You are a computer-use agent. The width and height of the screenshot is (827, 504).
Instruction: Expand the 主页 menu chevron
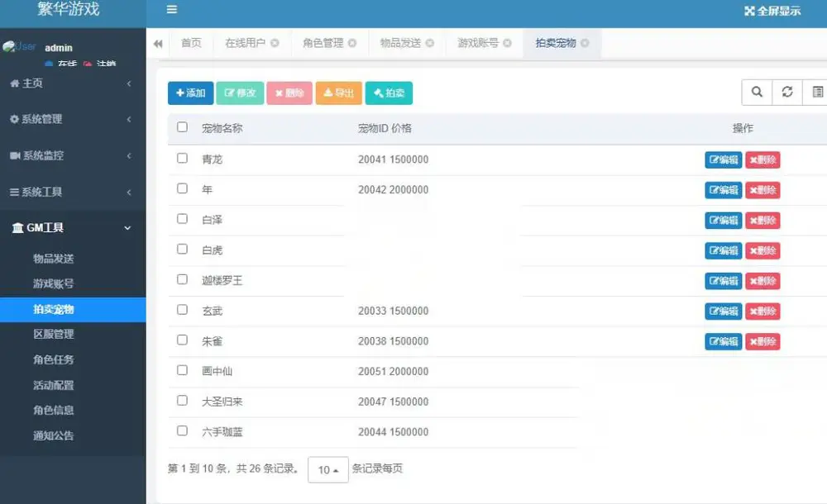pos(129,83)
